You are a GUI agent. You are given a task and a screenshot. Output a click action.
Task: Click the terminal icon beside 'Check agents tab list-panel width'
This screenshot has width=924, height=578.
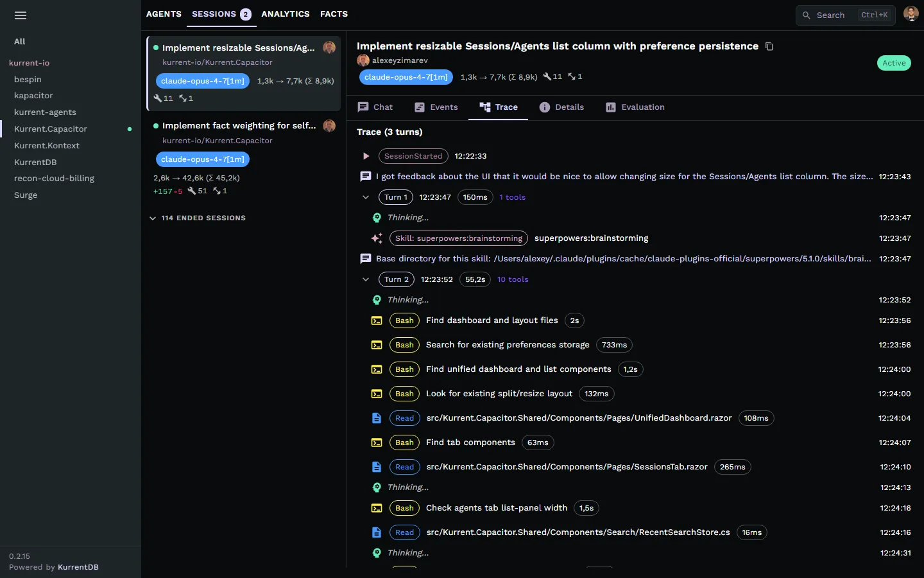coord(377,508)
